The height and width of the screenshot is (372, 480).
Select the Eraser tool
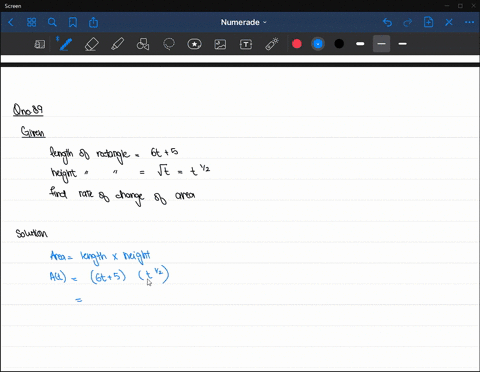(91, 44)
